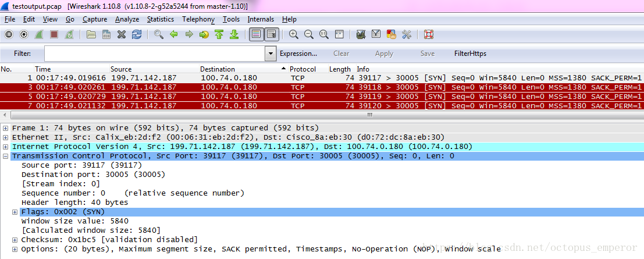The image size is (644, 259).
Task: Click the Expression... button
Action: click(298, 54)
